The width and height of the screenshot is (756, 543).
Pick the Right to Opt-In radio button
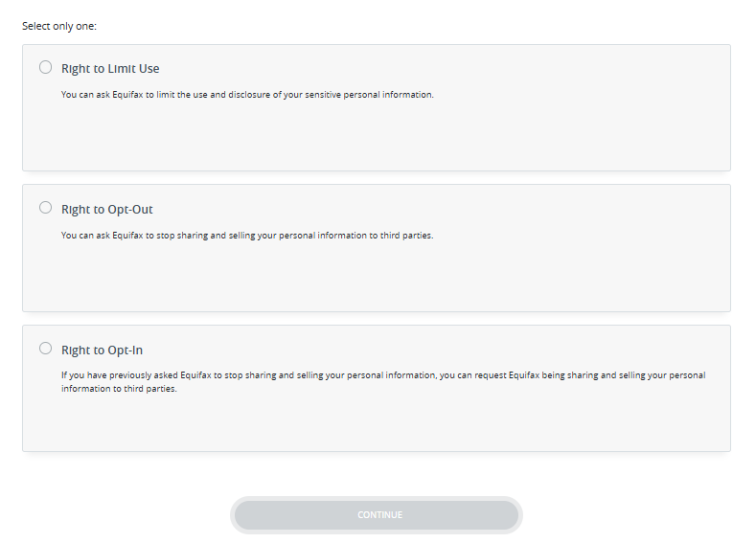[x=46, y=349]
